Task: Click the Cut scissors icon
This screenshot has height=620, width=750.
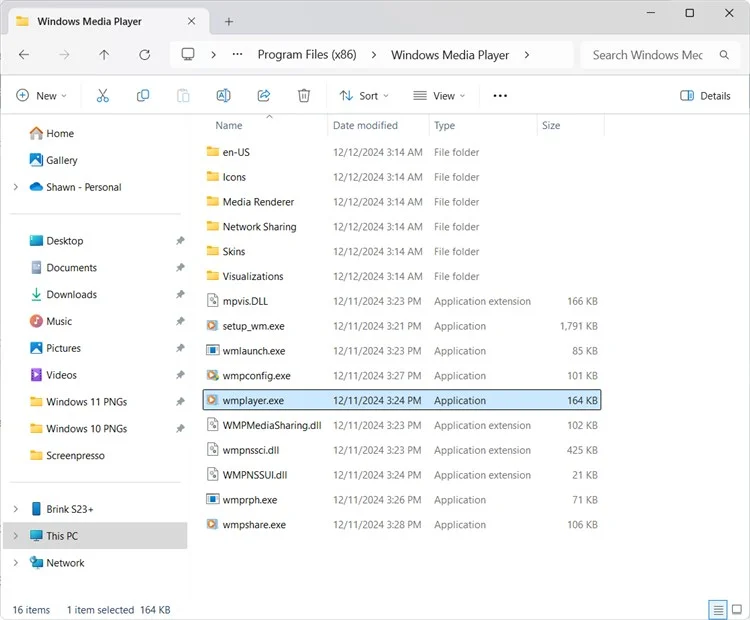Action: [102, 96]
